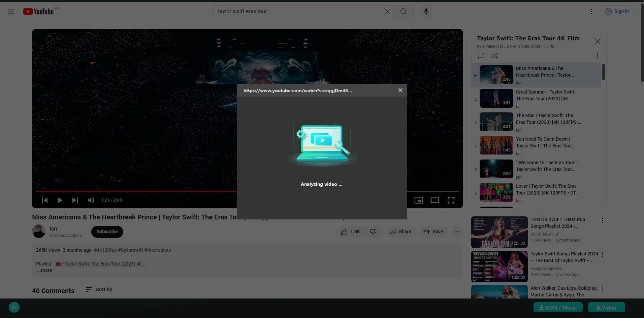Open the playlist link in description
This screenshot has height=318, width=644.
pos(101,264)
